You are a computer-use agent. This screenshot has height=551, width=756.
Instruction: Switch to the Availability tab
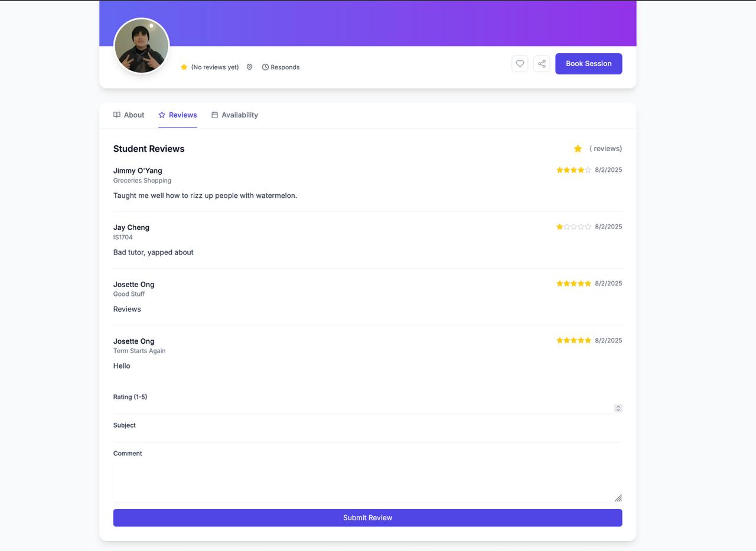(x=234, y=115)
